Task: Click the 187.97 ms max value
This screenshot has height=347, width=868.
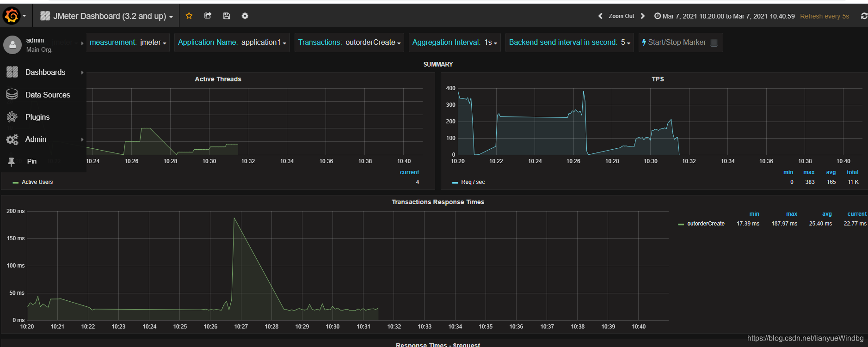Action: (784, 224)
